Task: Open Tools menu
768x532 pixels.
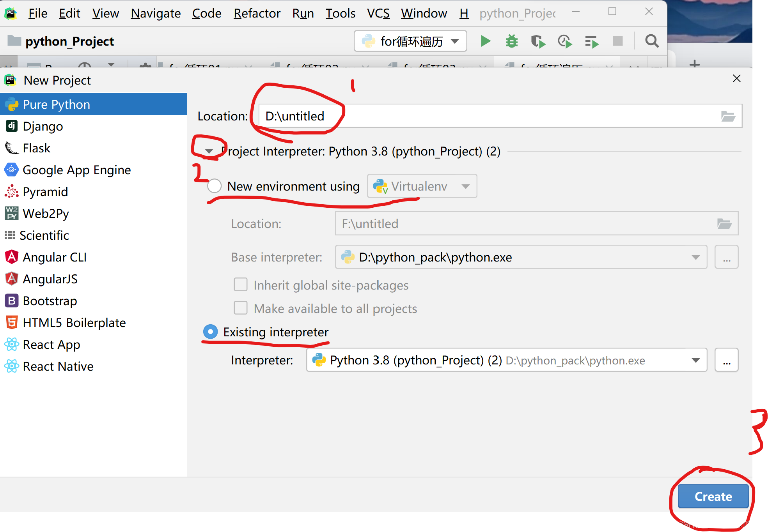Action: pos(341,13)
